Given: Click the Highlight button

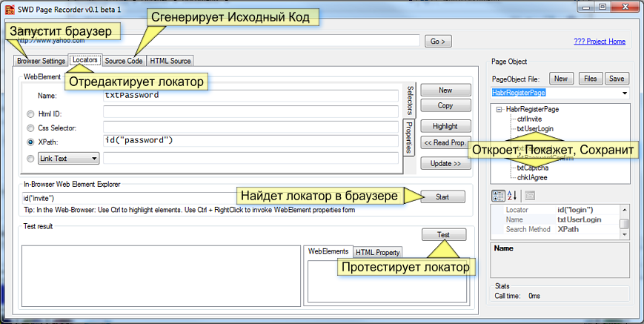Looking at the screenshot, I should pos(445,127).
